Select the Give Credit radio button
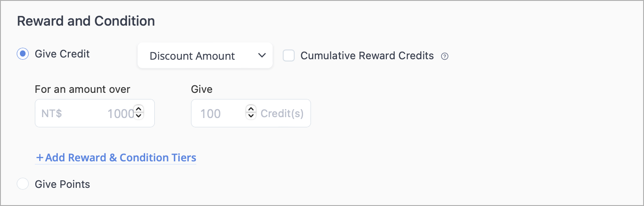644x206 pixels. (22, 54)
